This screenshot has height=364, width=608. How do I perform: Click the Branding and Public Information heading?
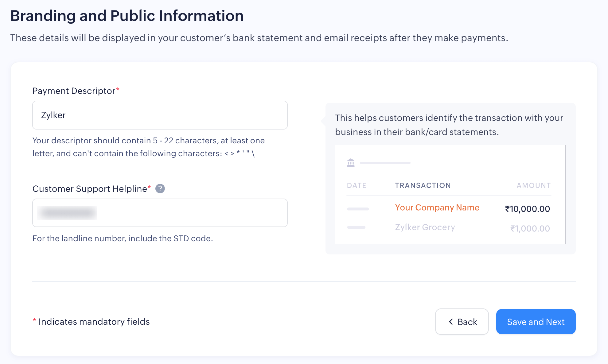pos(127,16)
